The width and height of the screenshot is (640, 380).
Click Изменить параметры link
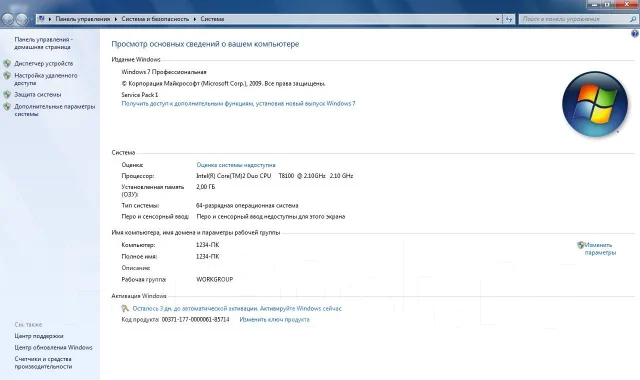pyautogui.click(x=600, y=249)
